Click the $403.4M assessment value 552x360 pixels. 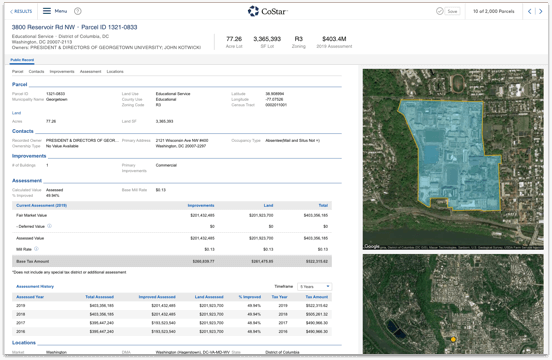point(334,39)
